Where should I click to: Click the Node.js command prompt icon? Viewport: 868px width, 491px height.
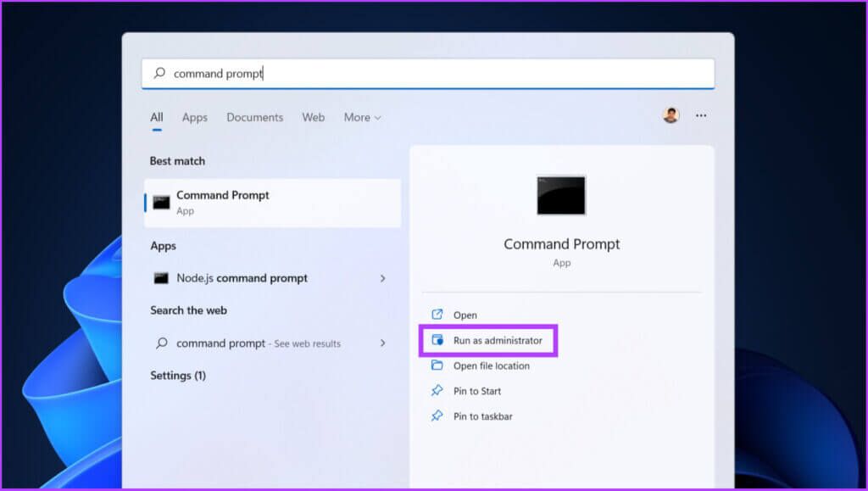(x=161, y=278)
